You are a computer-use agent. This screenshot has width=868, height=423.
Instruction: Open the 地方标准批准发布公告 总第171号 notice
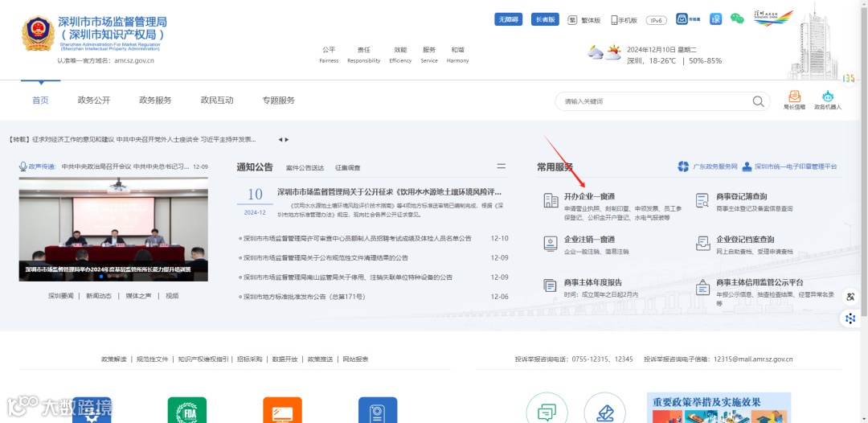pyautogui.click(x=304, y=297)
